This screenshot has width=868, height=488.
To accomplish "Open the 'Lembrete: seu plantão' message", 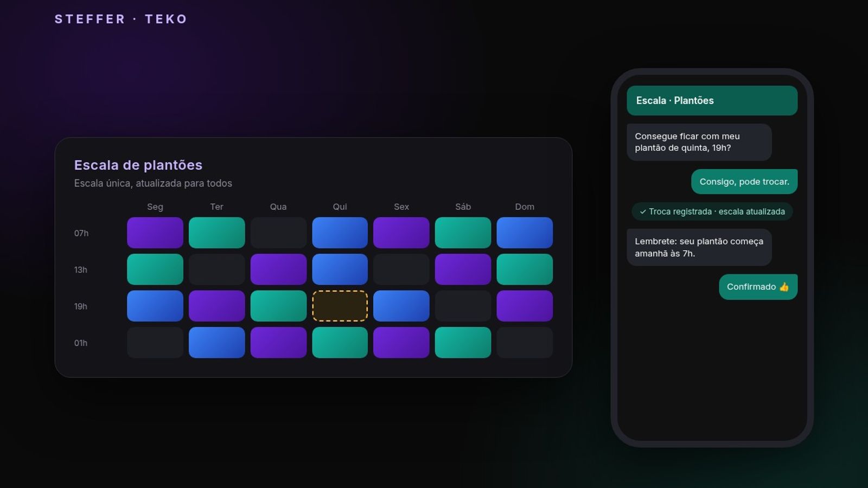I will click(x=699, y=247).
